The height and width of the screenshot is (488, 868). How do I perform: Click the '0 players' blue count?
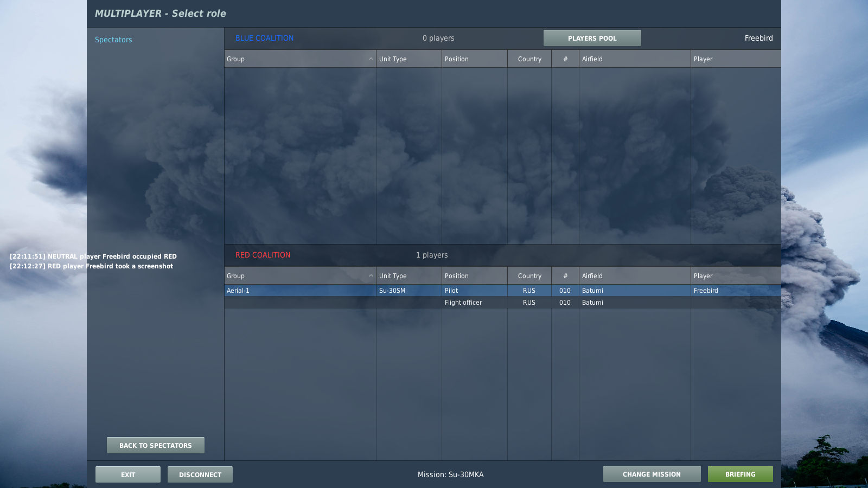(x=438, y=38)
